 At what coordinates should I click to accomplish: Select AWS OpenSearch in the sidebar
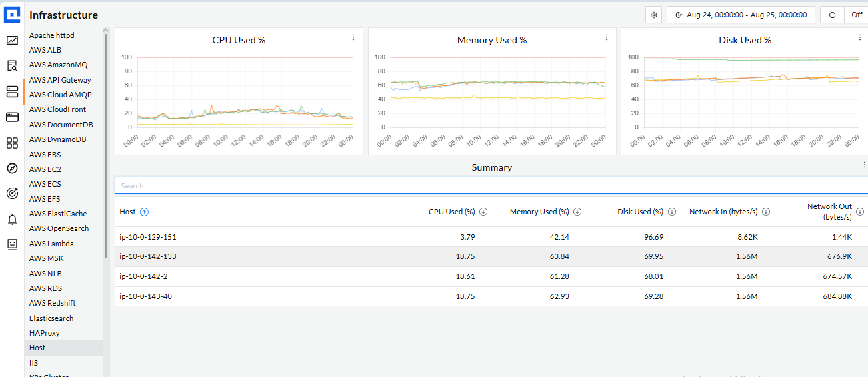(x=59, y=228)
